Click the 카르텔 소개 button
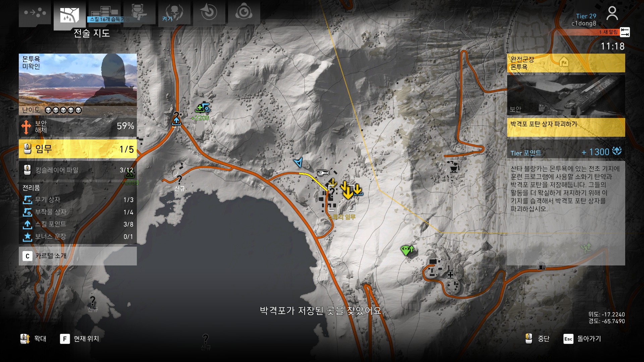Screen dimensions: 644x362 point(78,256)
